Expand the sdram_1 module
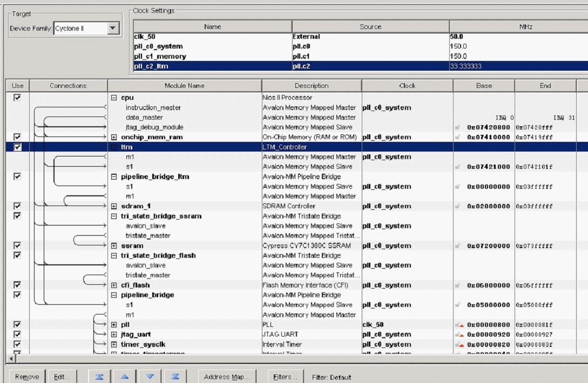This screenshot has height=383, width=588. click(114, 206)
